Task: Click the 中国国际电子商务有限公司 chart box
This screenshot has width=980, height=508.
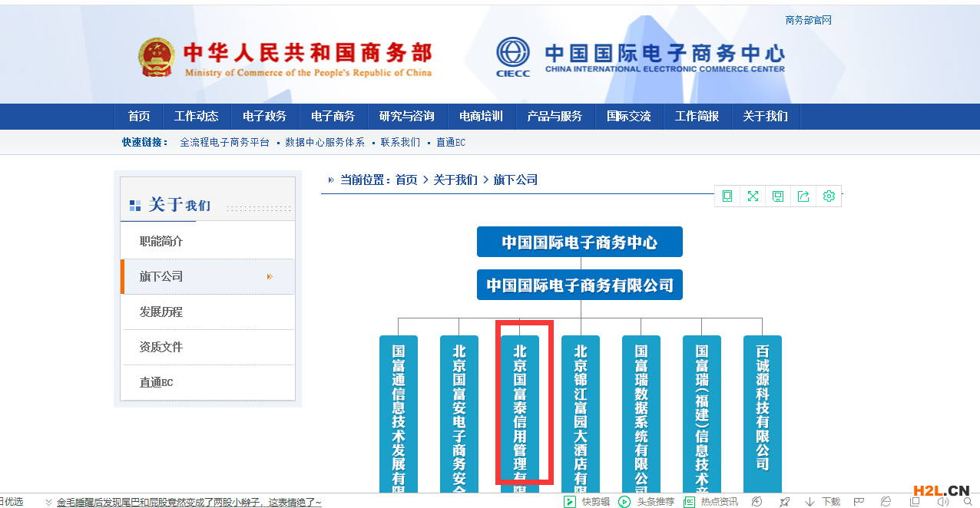Action: pyautogui.click(x=580, y=285)
